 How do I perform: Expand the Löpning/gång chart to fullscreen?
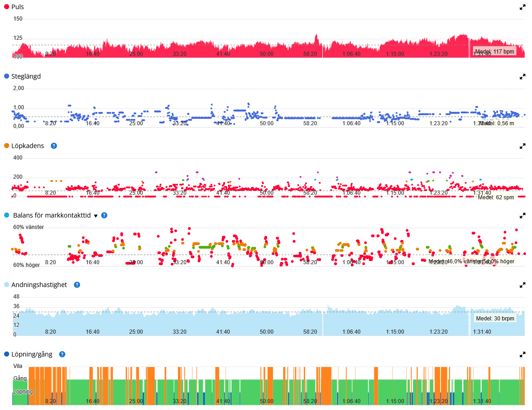pyautogui.click(x=522, y=354)
